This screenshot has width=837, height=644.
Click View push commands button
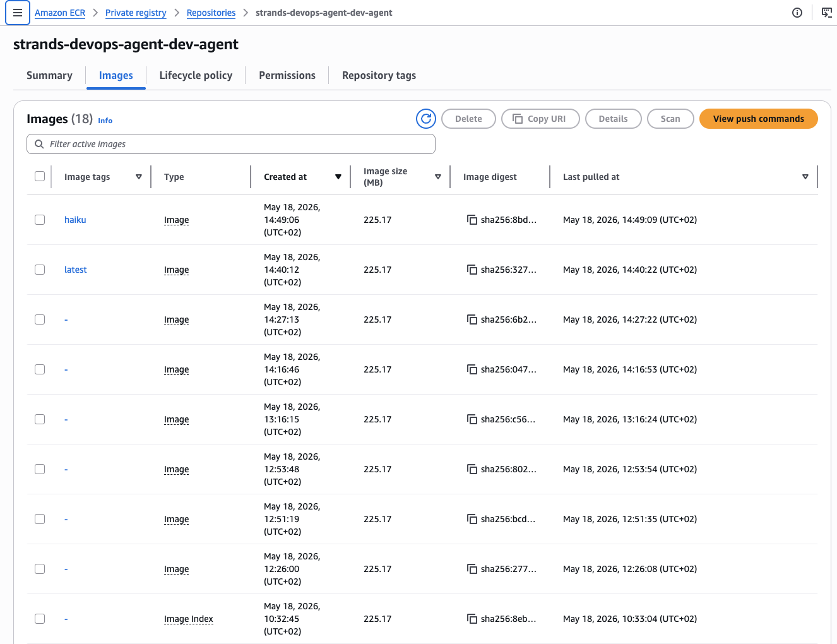(759, 119)
